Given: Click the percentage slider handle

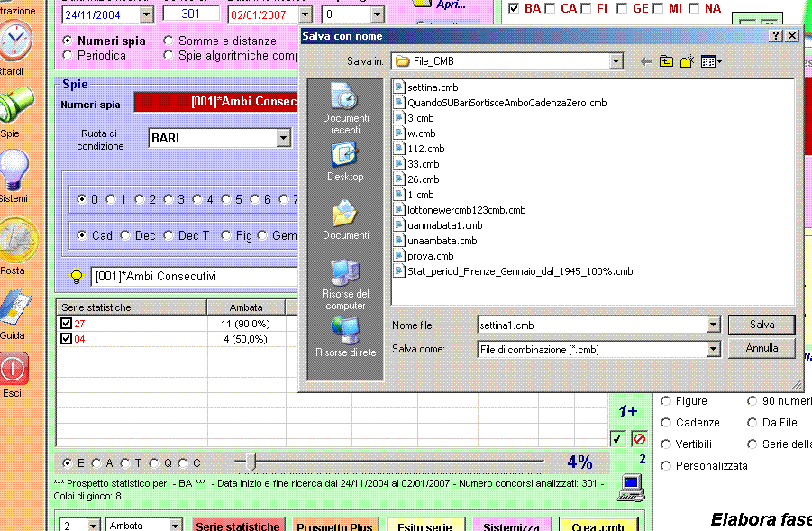Looking at the screenshot, I should pos(251,463).
